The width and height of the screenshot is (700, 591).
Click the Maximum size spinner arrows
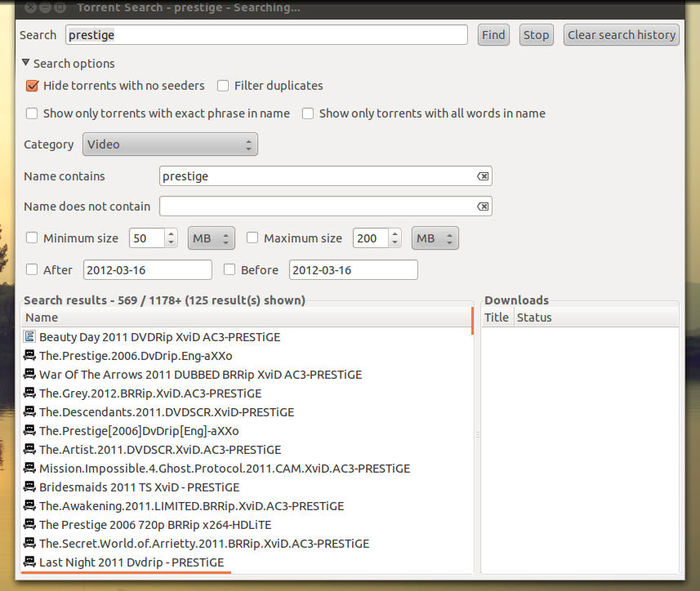[395, 238]
